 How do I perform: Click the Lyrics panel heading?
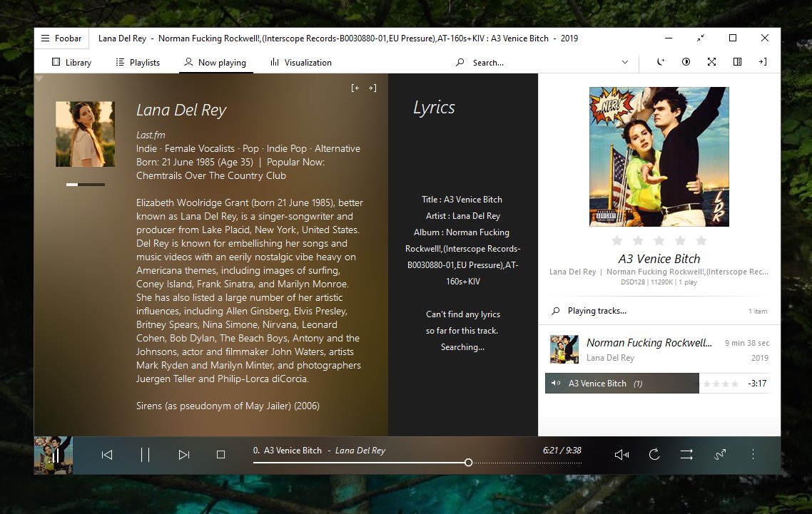pyautogui.click(x=434, y=107)
